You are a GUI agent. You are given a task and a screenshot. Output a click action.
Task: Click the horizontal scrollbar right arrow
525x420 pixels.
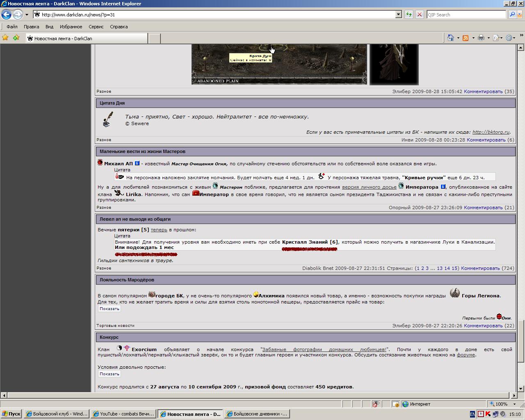(514, 395)
